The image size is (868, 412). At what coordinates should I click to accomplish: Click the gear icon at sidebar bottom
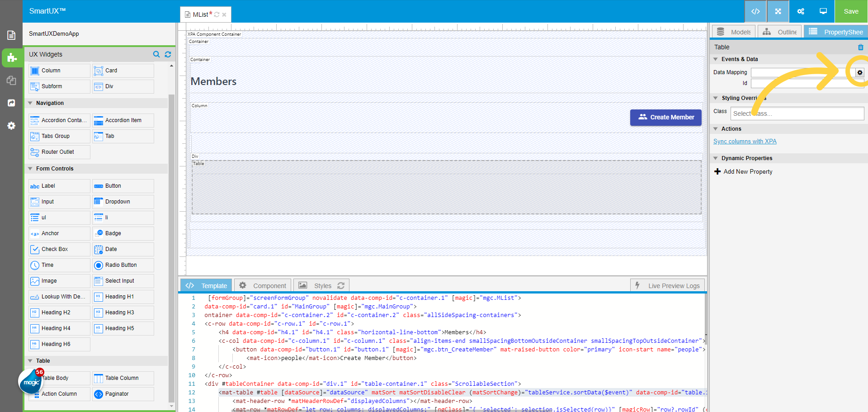click(11, 126)
